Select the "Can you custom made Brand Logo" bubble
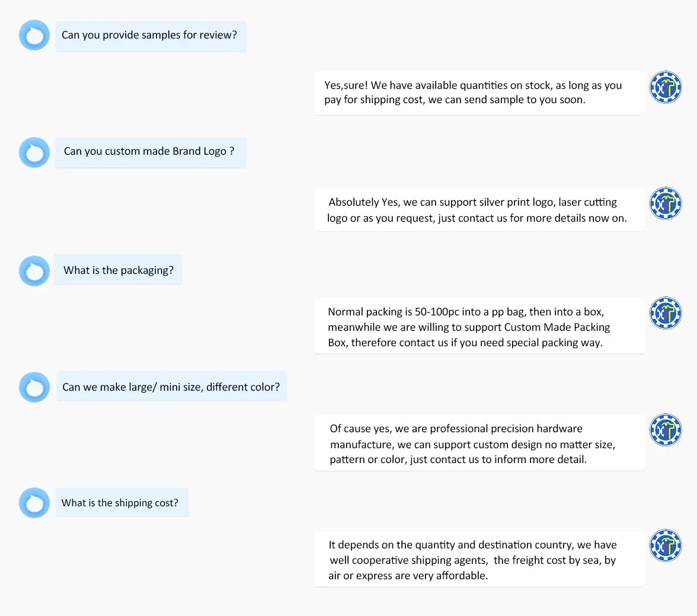697x616 pixels. [x=151, y=152]
